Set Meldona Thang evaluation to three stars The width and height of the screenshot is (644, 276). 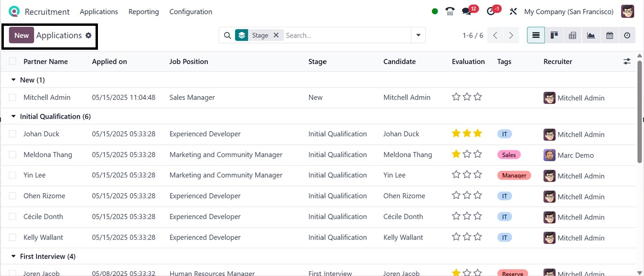coord(477,154)
